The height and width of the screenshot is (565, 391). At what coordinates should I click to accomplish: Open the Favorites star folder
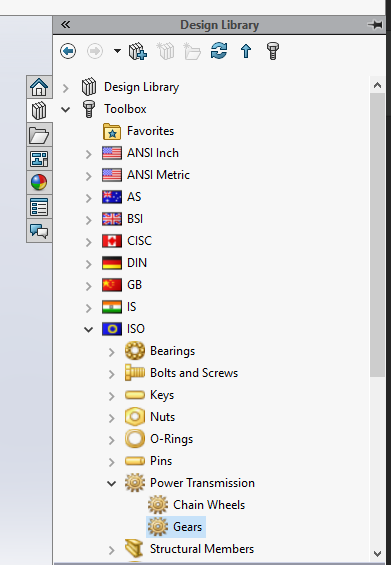(112, 131)
